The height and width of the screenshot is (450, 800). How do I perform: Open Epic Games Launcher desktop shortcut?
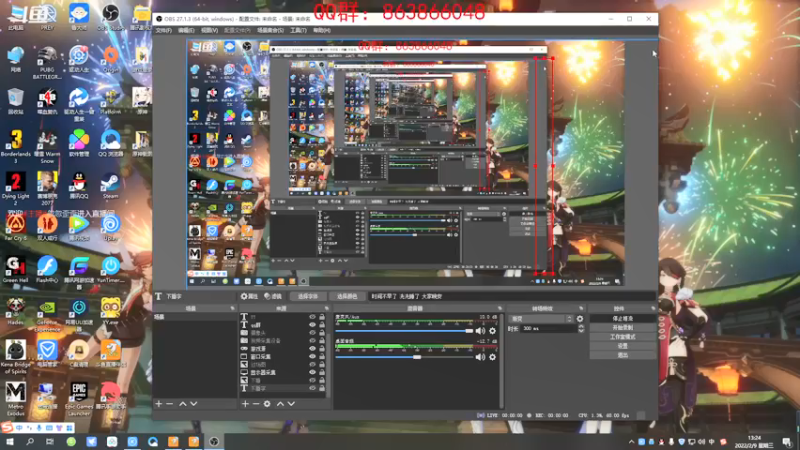(x=79, y=396)
